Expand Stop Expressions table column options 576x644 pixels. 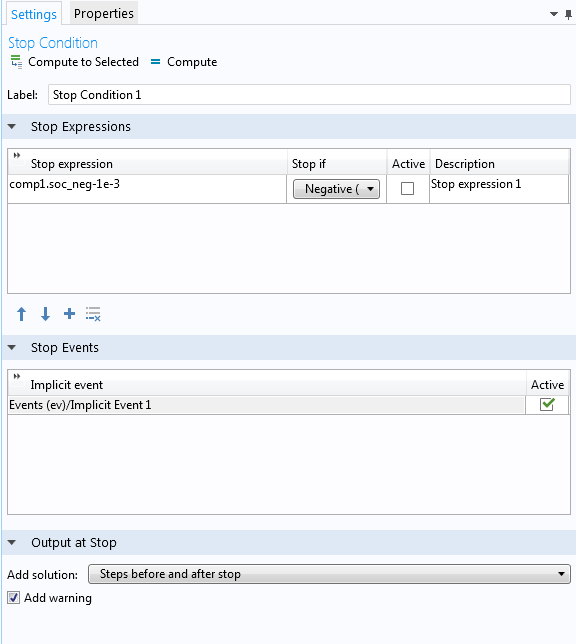17,155
